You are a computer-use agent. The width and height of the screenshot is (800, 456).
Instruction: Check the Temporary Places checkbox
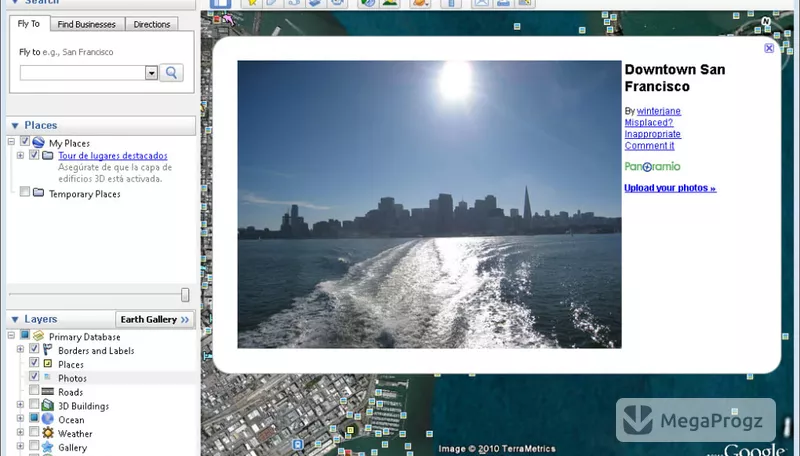coord(24,192)
